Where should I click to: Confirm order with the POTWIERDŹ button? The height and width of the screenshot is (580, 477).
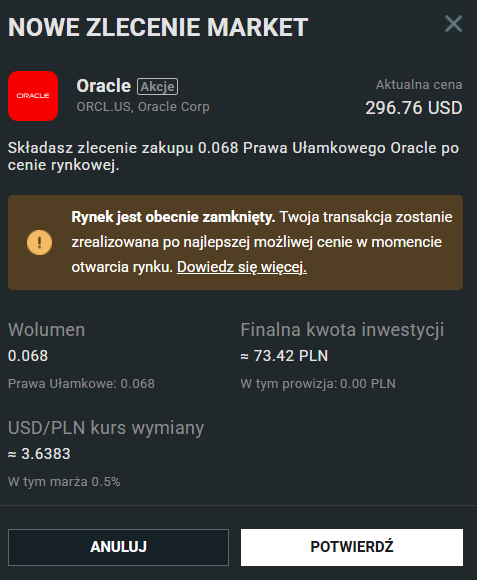tap(352, 547)
